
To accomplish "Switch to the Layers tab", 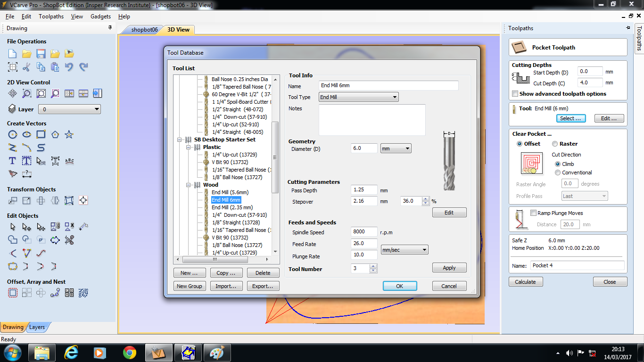I will pos(37,327).
